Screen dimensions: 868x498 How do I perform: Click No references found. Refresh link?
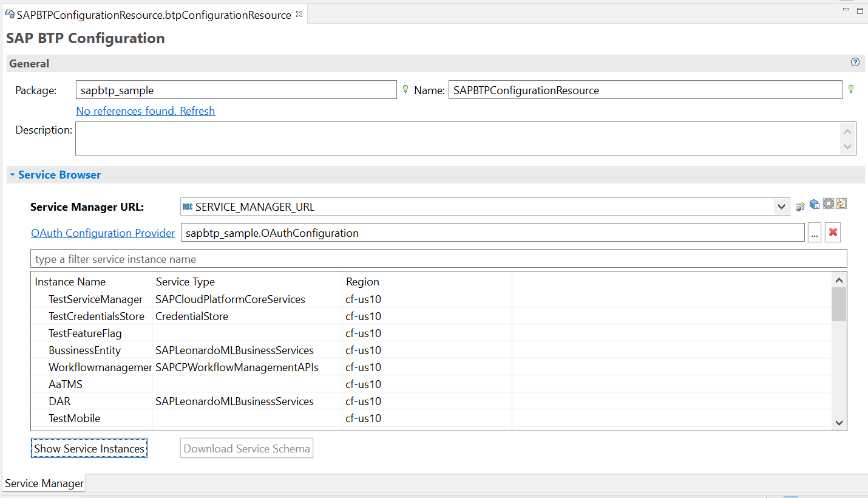pos(145,111)
